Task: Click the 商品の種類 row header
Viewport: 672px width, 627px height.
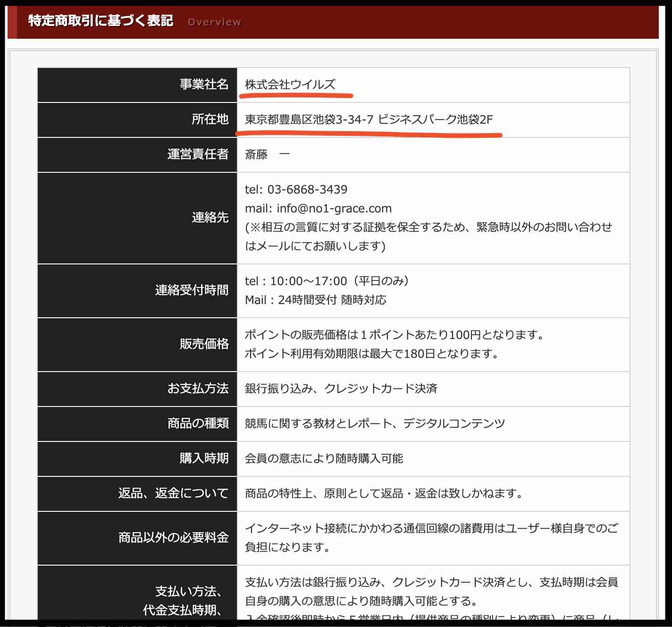Action: pos(199,424)
